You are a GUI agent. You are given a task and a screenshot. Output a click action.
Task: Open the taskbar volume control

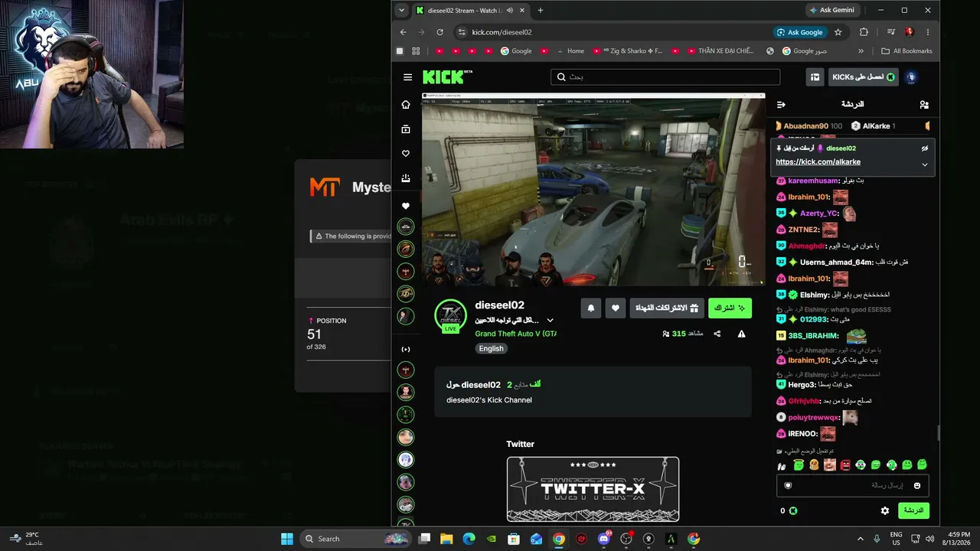coord(929,539)
